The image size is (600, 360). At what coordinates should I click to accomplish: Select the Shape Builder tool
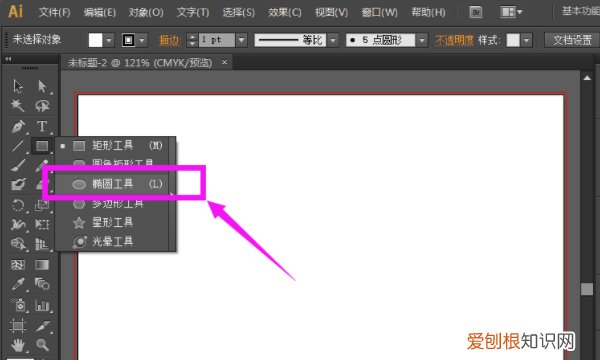[x=18, y=244]
